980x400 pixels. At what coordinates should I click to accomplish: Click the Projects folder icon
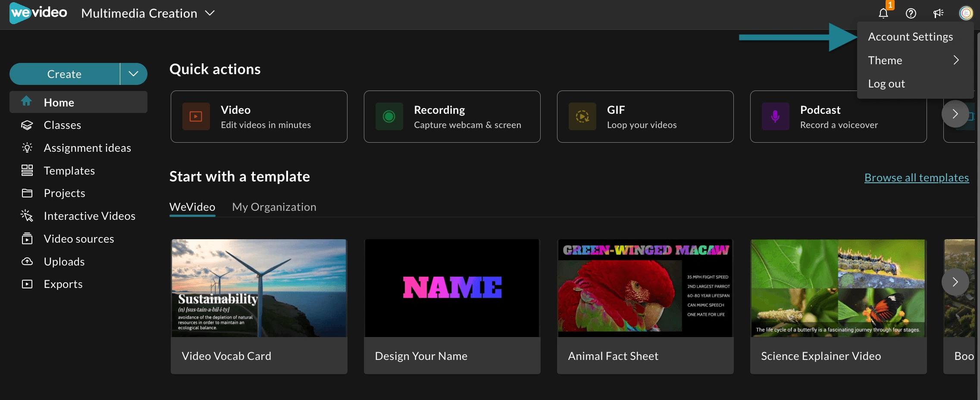coord(27,193)
